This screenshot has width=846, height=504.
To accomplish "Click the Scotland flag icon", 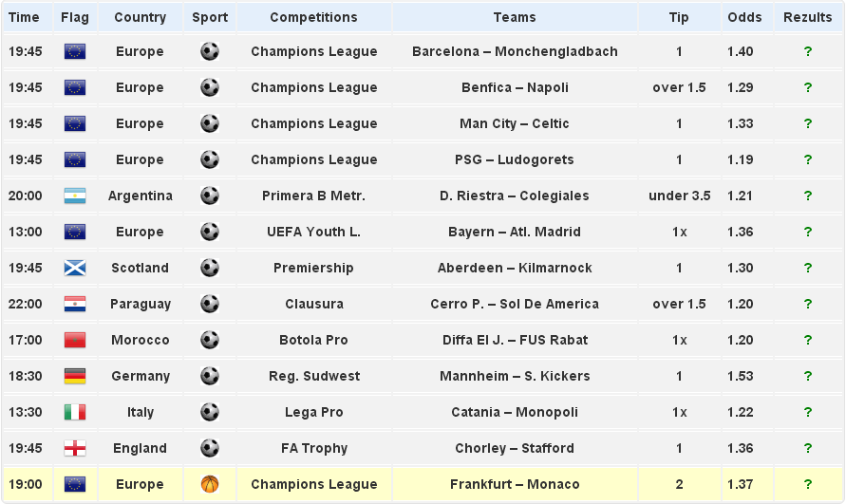I will [75, 268].
